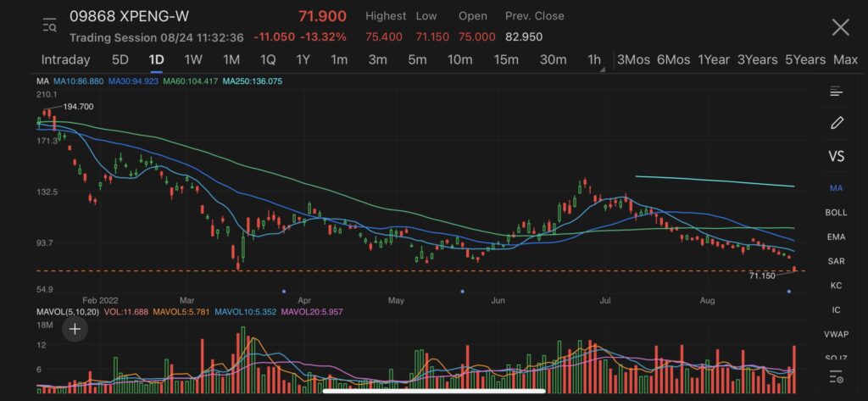
Task: Select the 30m chart tab
Action: point(553,60)
